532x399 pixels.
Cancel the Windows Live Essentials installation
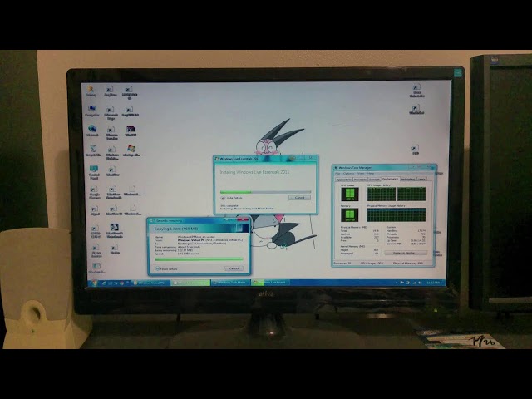click(x=299, y=198)
